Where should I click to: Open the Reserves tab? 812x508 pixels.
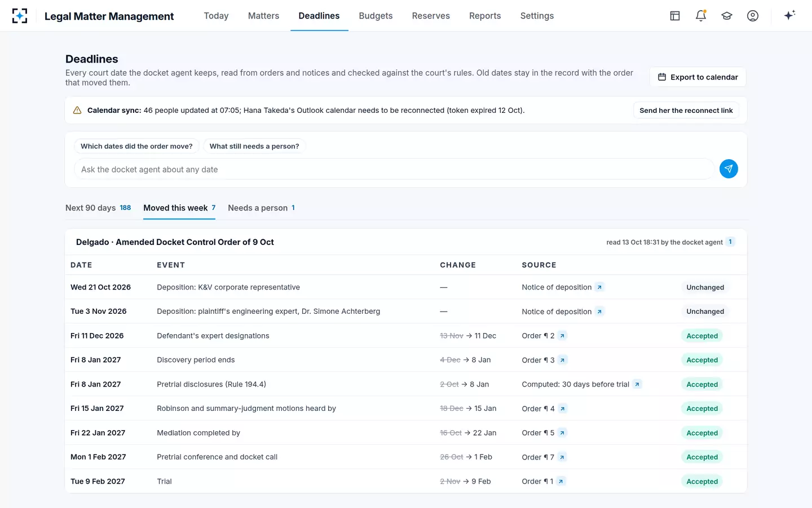pos(431,16)
